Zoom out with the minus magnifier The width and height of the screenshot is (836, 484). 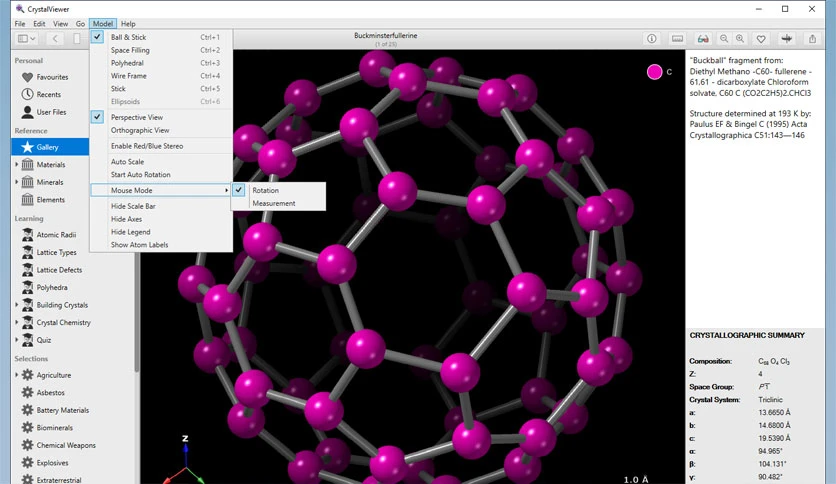coord(724,39)
